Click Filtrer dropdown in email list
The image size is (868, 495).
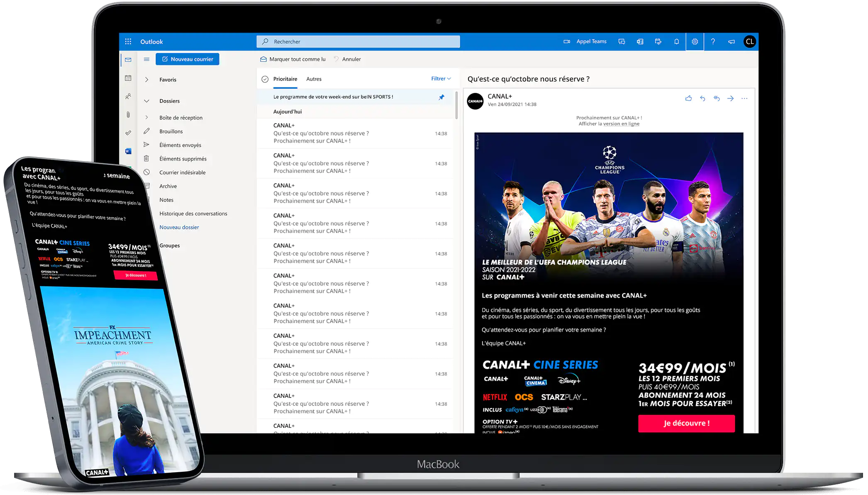(440, 78)
